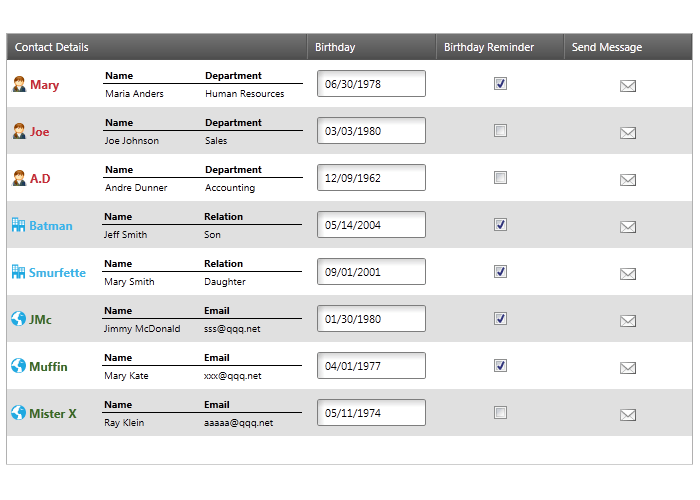Screen dimensions: 700x500
Task: Click the globe icon beside JMc
Action: [x=18, y=319]
